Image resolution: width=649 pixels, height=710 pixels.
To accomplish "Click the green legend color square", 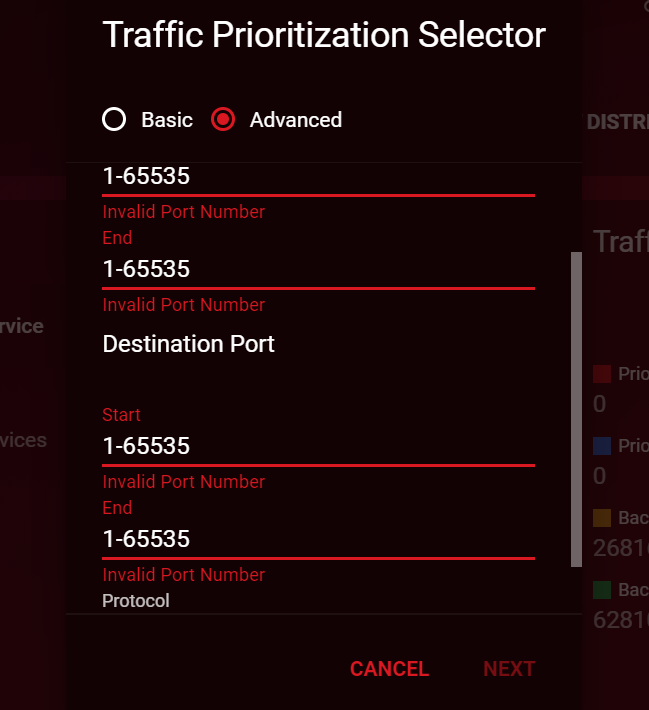I will click(602, 590).
